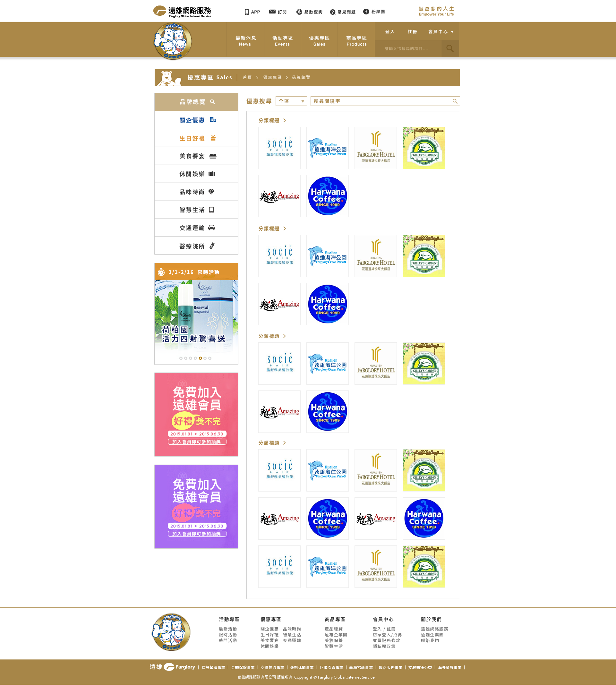Image resolution: width=616 pixels, height=685 pixels.
Task: Click the Farglory Global Internet Service logo
Action: [182, 11]
